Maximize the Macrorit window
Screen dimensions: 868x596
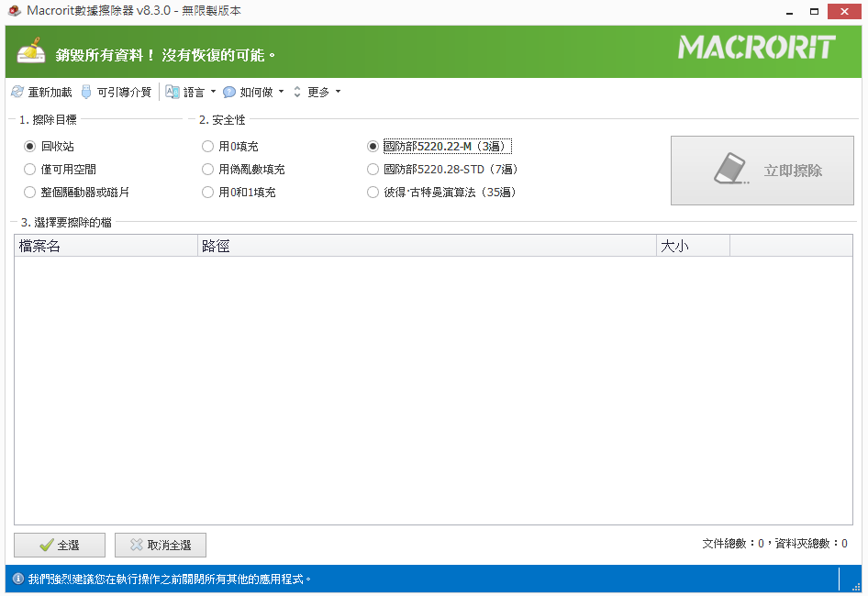pos(814,11)
